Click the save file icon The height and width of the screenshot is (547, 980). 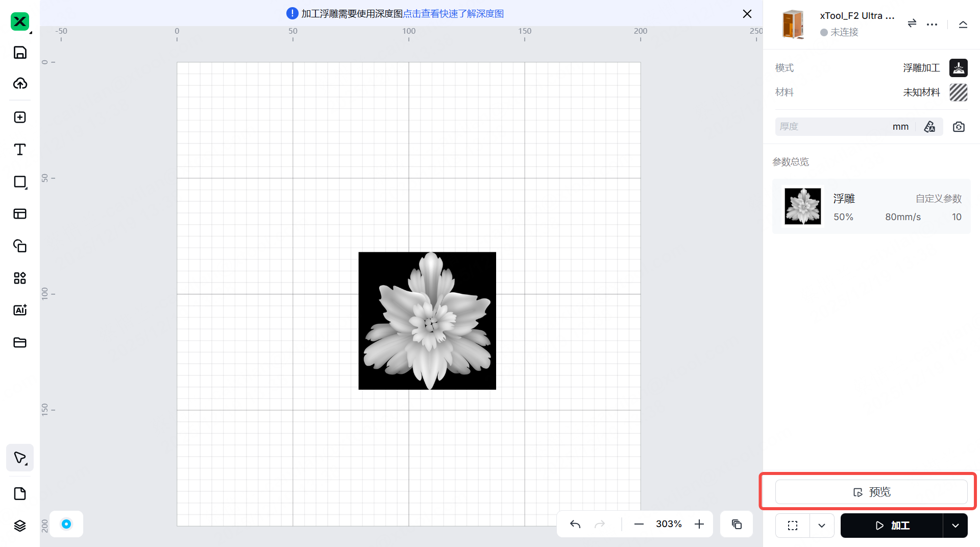click(x=20, y=53)
